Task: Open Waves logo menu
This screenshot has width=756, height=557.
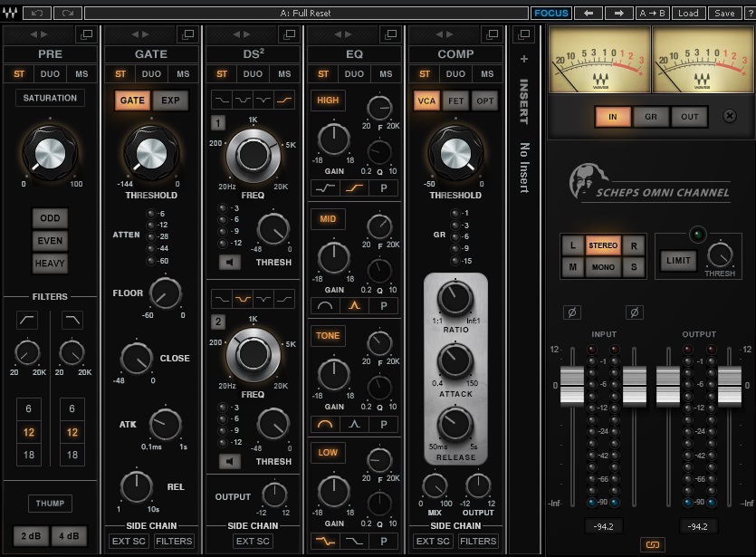Action: 10,13
